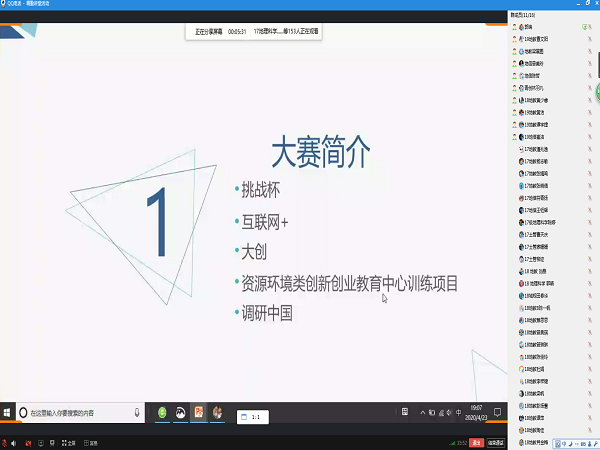
Task: Click the bullet 资源环境类创新创业教育中心训练项目
Action: [x=349, y=284]
